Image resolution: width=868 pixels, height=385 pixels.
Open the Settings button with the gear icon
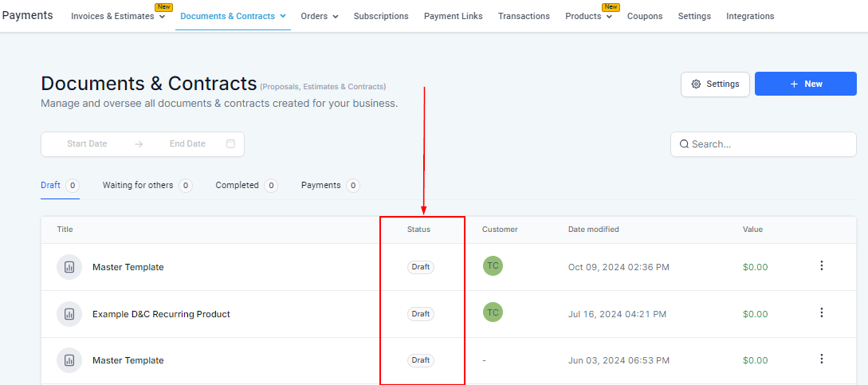coord(715,84)
